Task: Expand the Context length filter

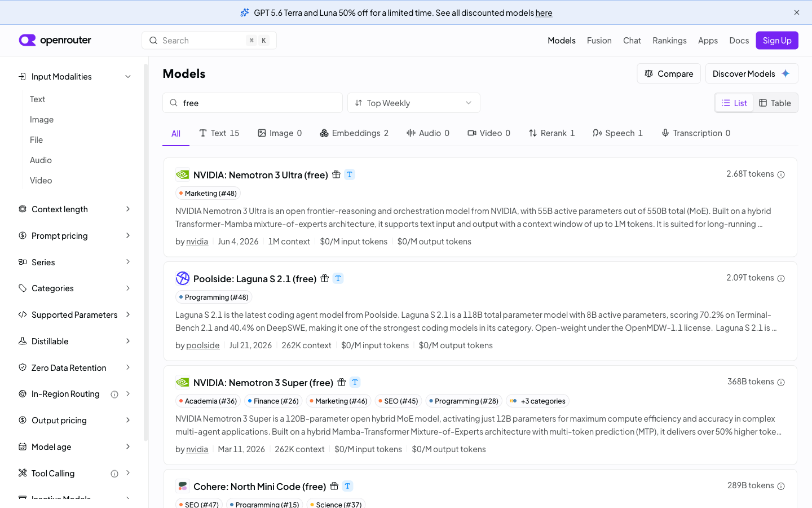Action: tap(74, 209)
